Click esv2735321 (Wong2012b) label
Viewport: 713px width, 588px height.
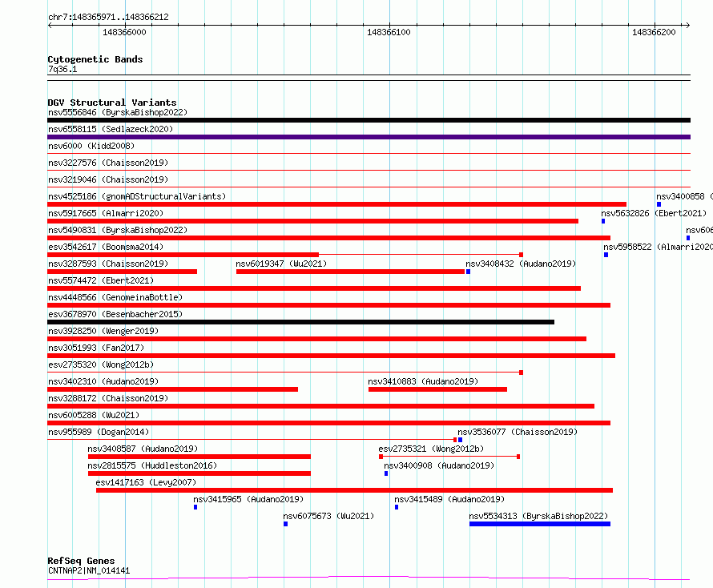431,449
